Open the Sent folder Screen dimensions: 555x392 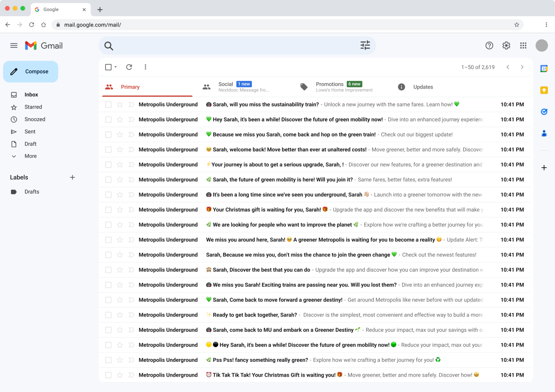(x=30, y=132)
